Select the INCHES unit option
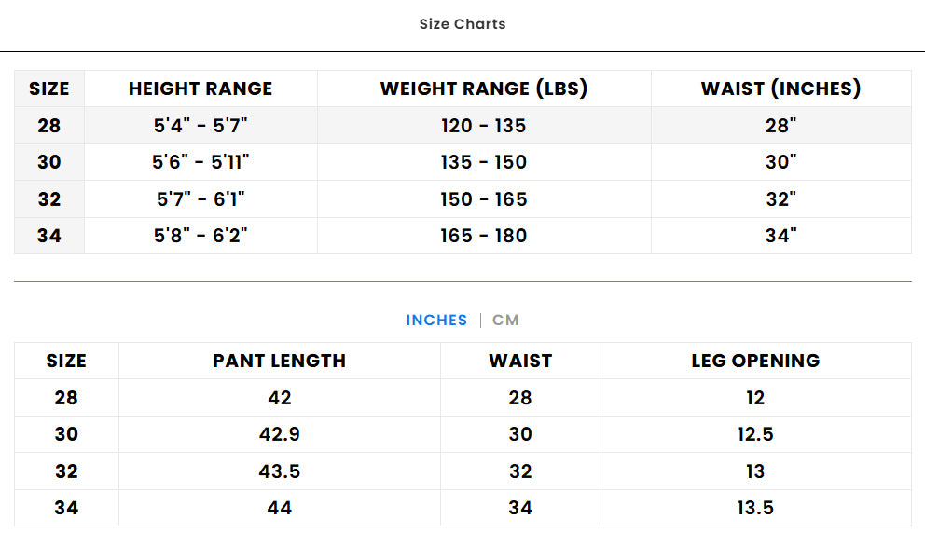This screenshot has height=560, width=925. [436, 321]
